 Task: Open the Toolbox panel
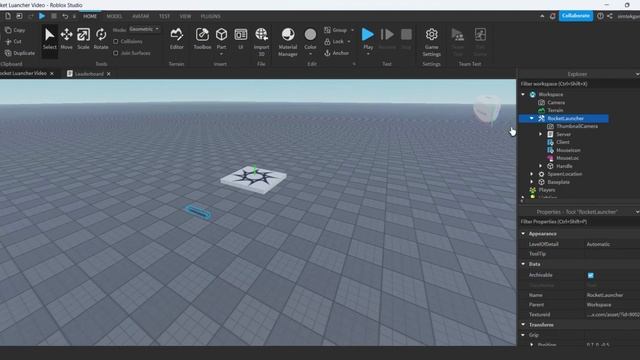click(202, 38)
